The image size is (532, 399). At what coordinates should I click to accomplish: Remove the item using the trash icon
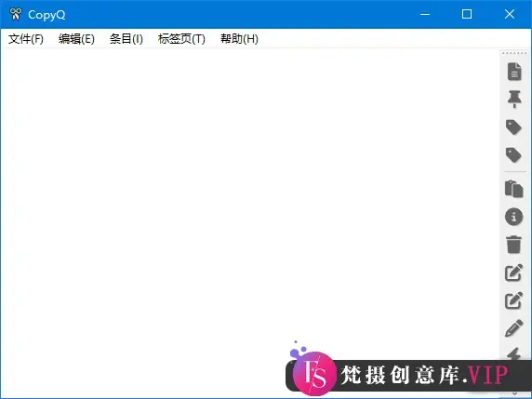click(x=513, y=245)
